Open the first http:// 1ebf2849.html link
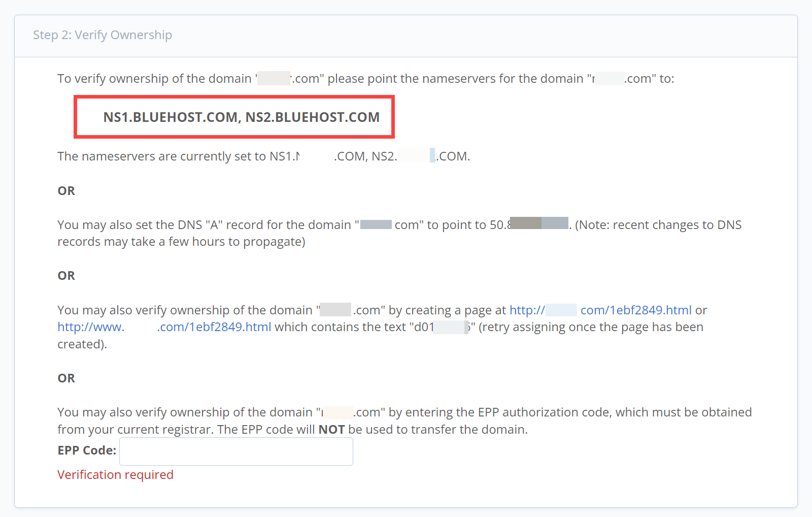Image resolution: width=812 pixels, height=517 pixels. click(600, 310)
